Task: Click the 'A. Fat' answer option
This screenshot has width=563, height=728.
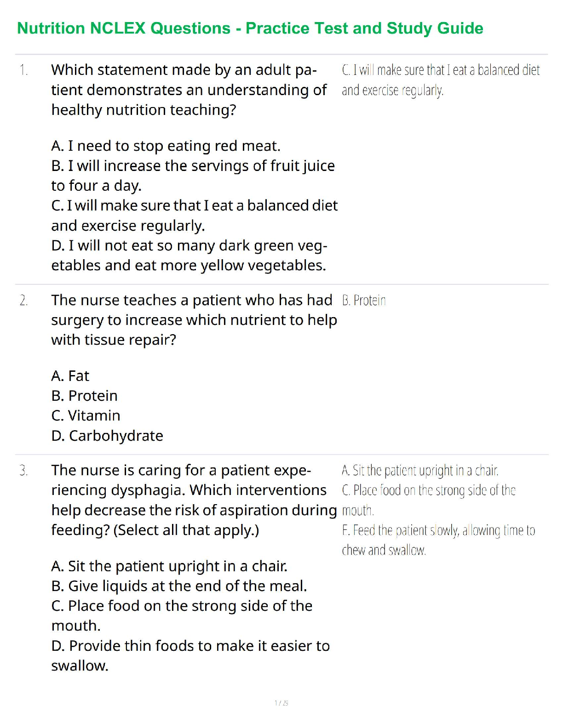Action: [x=70, y=376]
